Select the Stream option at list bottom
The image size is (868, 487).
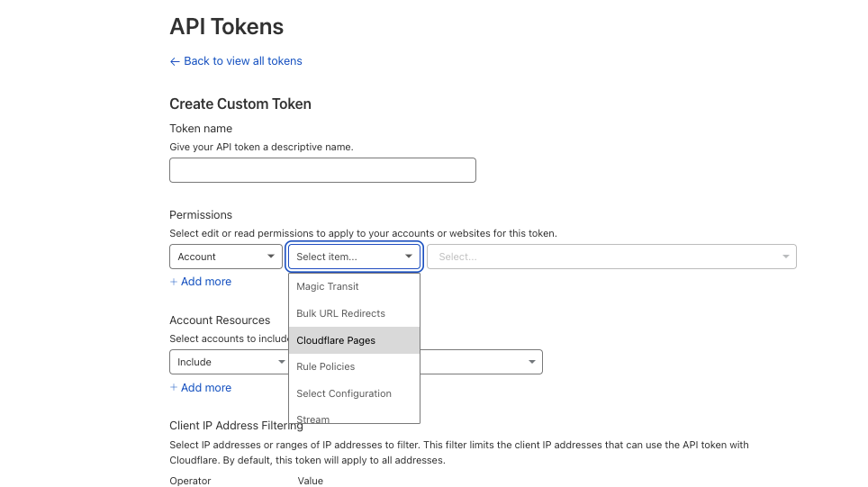pyautogui.click(x=313, y=418)
